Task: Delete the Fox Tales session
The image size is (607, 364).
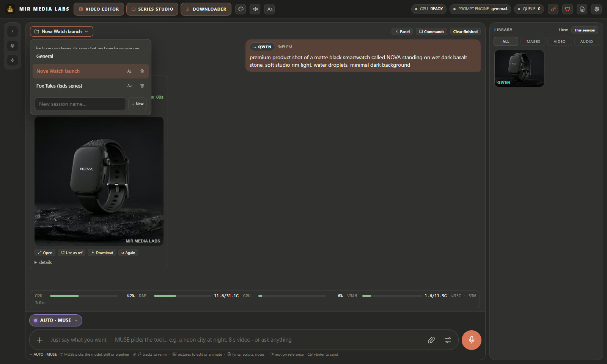Action: point(142,86)
